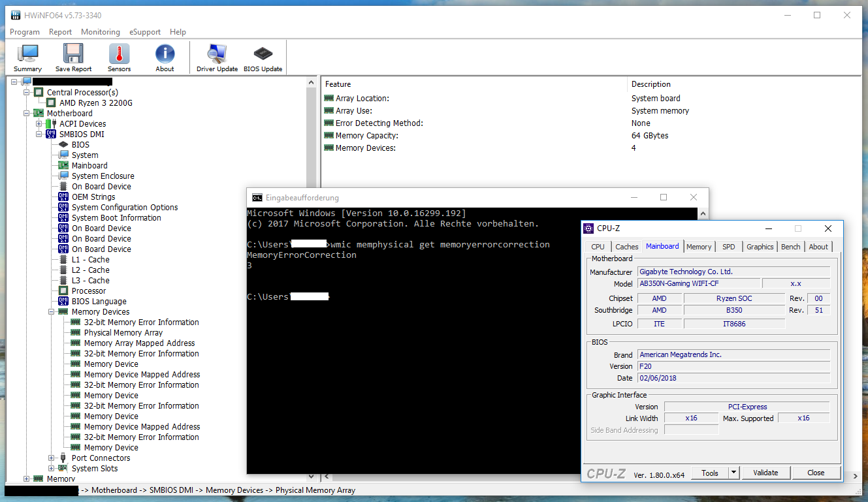Image resolution: width=868 pixels, height=502 pixels.
Task: Click the Tools button in CPU-Z
Action: point(710,473)
